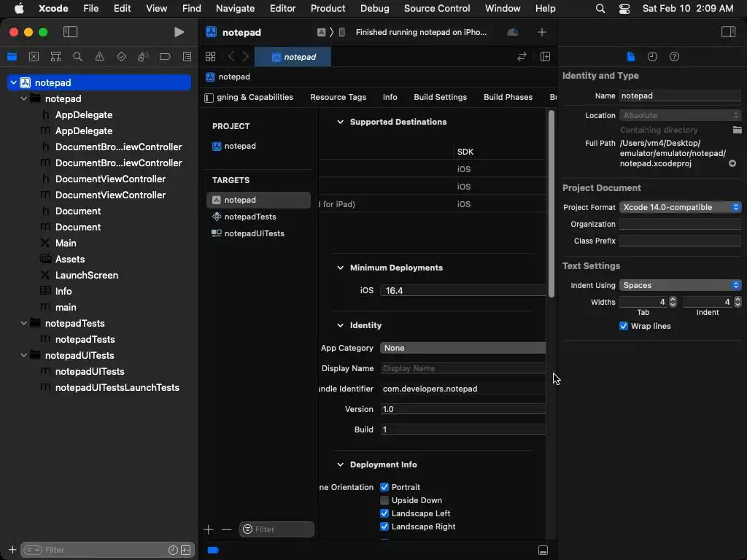The width and height of the screenshot is (747, 560).
Task: Open the Test navigator diamond icon
Action: click(121, 57)
